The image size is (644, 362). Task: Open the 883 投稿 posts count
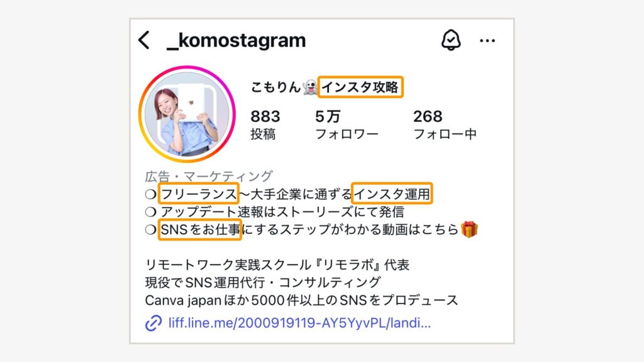265,125
